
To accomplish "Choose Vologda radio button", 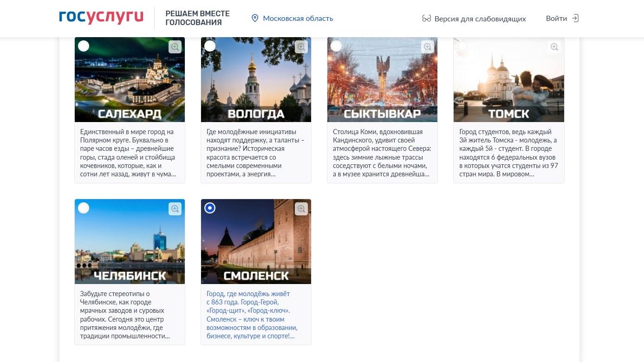I will 210,46.
